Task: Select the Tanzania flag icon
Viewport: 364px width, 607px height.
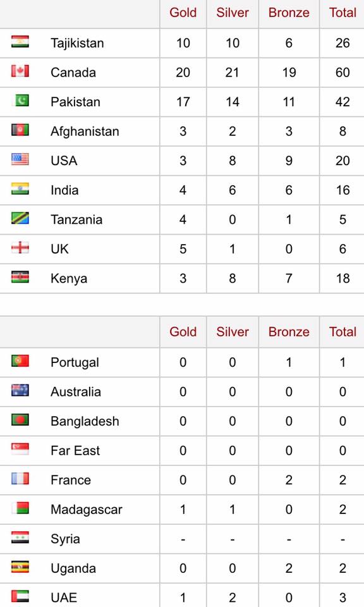Action: [20, 218]
